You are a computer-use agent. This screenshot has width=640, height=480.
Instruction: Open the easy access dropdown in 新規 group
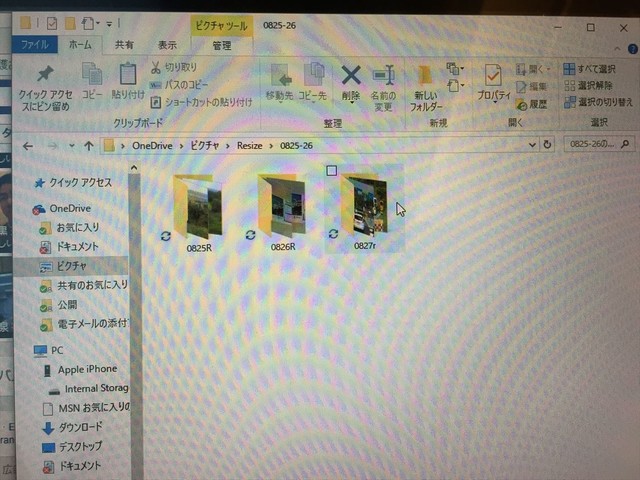(456, 86)
